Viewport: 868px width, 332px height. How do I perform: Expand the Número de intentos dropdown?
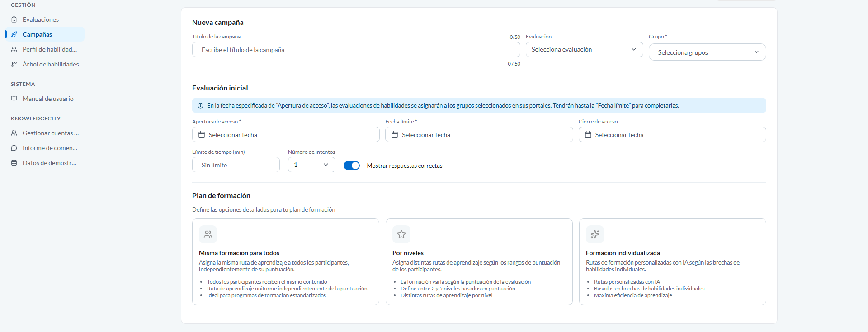pyautogui.click(x=311, y=165)
